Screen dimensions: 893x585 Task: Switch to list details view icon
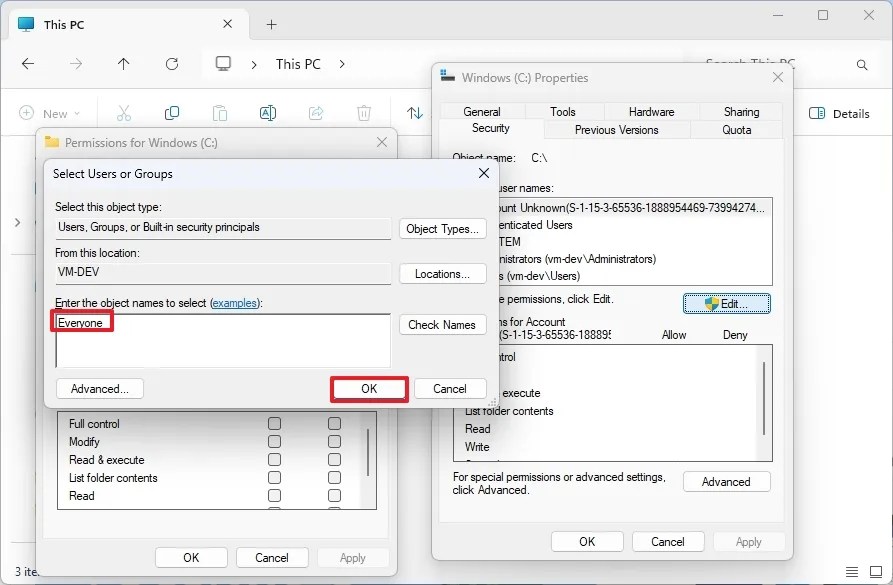tap(852, 571)
